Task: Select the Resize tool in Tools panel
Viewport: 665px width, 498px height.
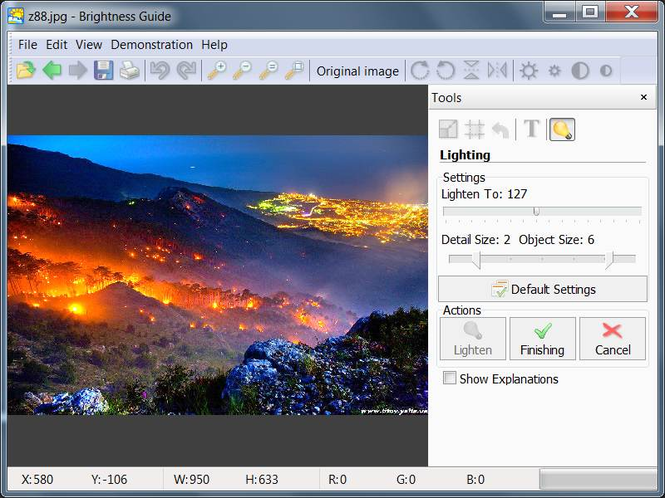Action: 448,129
